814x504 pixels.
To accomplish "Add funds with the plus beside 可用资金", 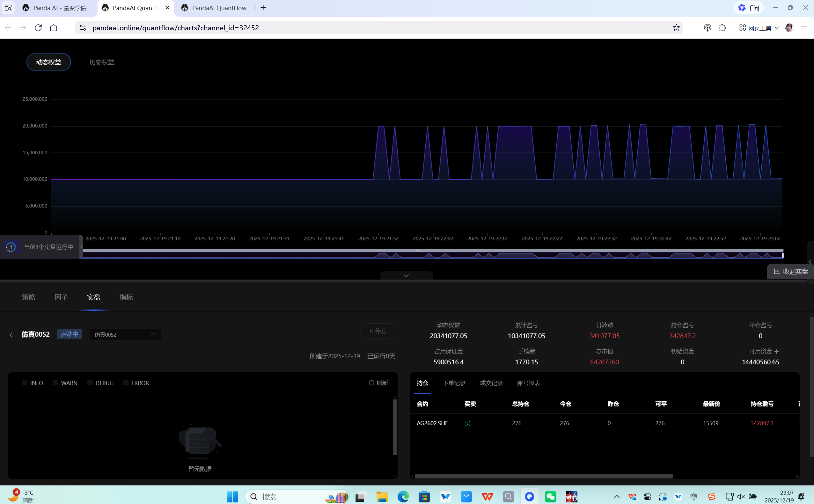I will click(777, 351).
